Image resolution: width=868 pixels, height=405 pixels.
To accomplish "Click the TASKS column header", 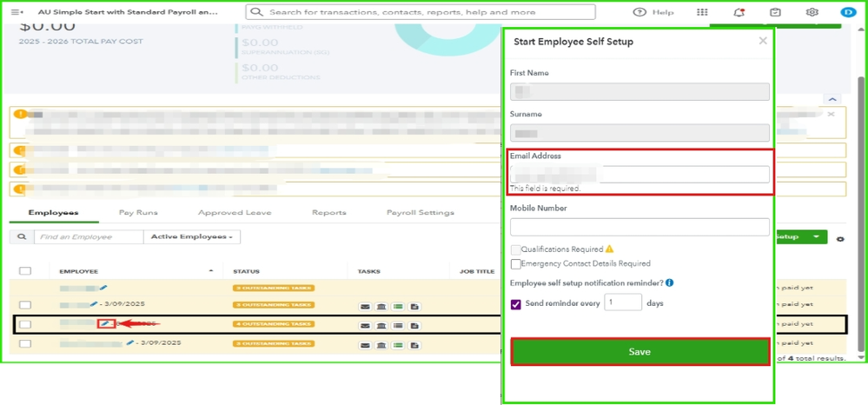I will (x=368, y=271).
